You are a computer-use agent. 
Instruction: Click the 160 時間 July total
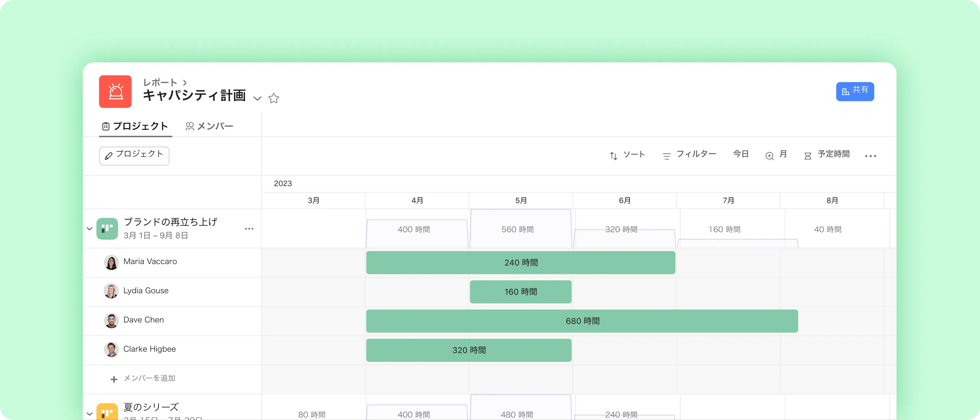pyautogui.click(x=725, y=229)
